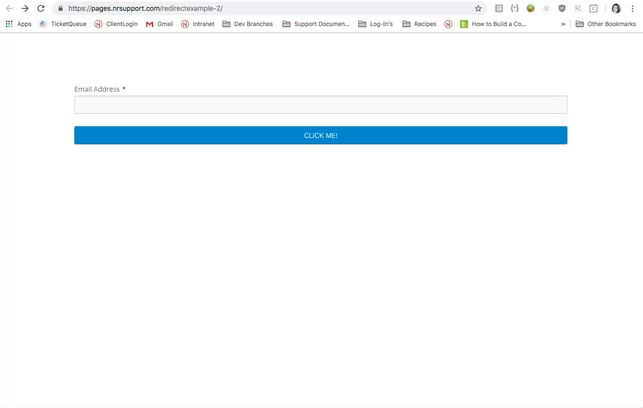Bookmark this page with the star icon

pyautogui.click(x=478, y=8)
